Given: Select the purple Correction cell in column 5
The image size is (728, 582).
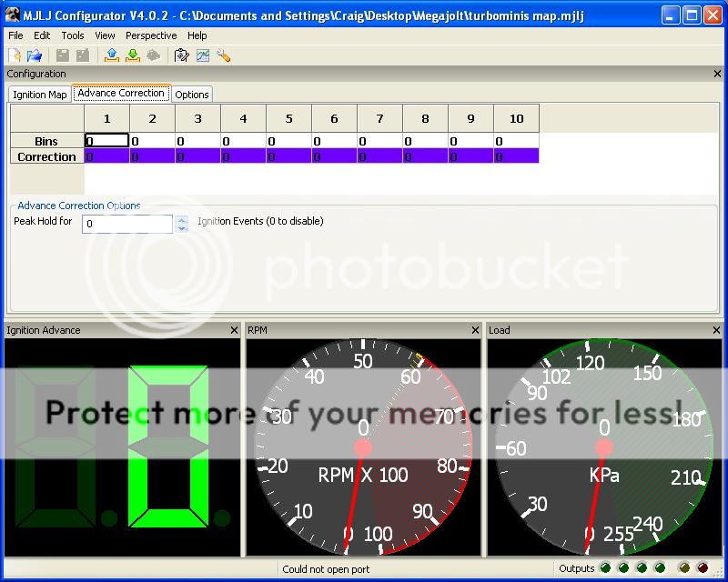Looking at the screenshot, I should click(288, 156).
